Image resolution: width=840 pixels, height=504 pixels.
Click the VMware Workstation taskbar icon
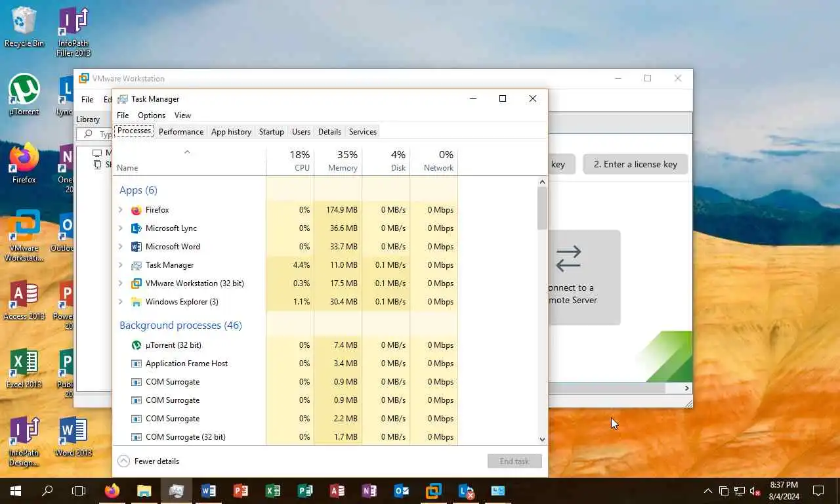tap(434, 491)
